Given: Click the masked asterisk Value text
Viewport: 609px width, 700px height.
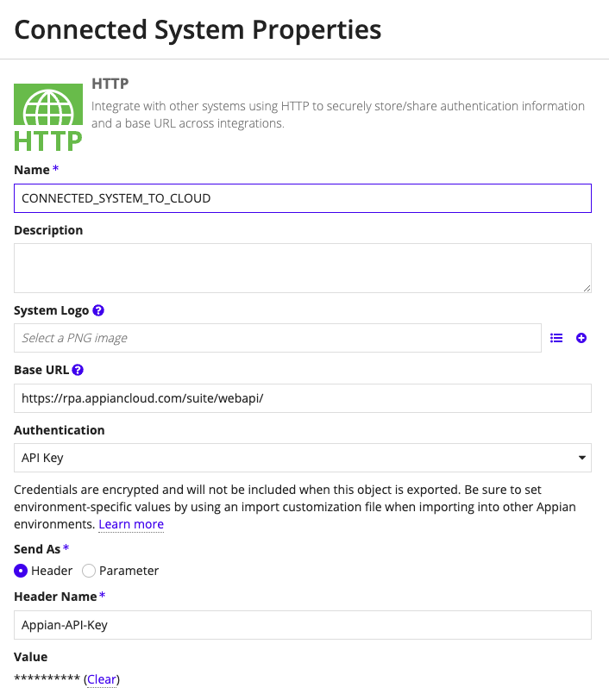Looking at the screenshot, I should pos(46,678).
